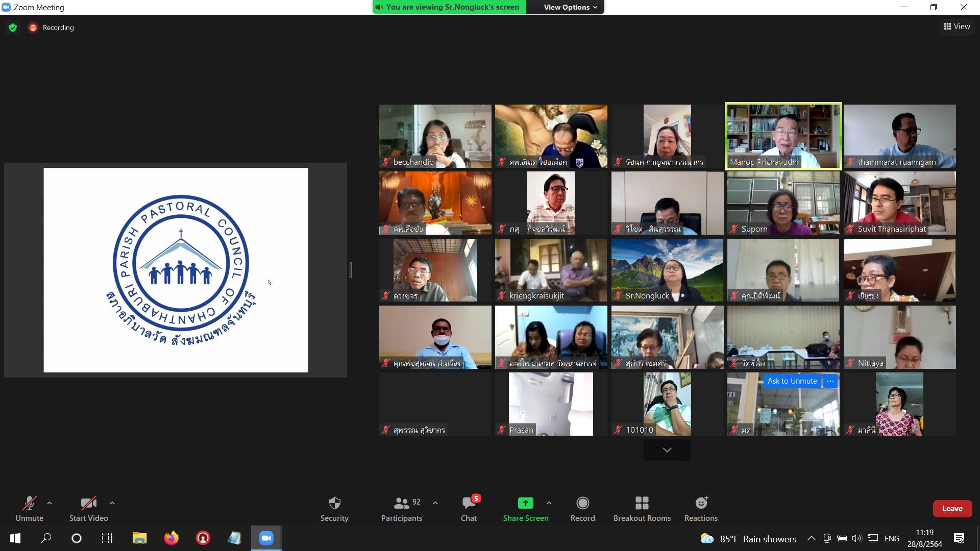Select Prasan video tile
Image resolution: width=980 pixels, height=551 pixels.
[551, 404]
